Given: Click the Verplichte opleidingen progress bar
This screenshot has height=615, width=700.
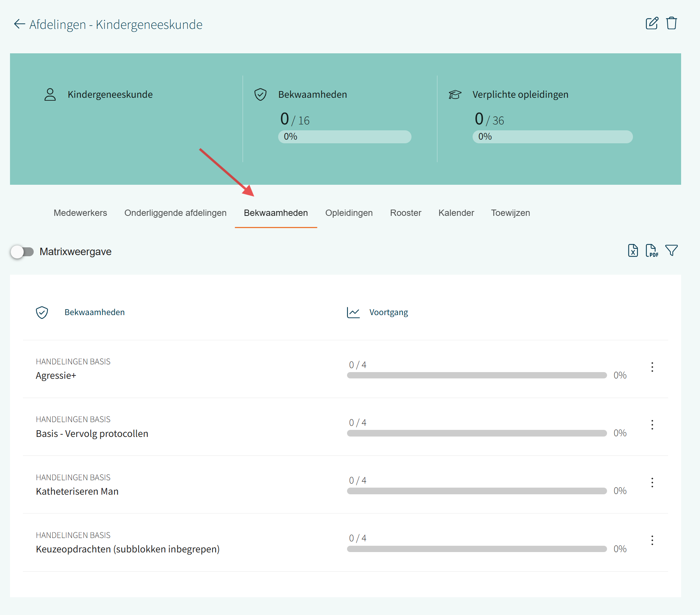Looking at the screenshot, I should (x=552, y=137).
